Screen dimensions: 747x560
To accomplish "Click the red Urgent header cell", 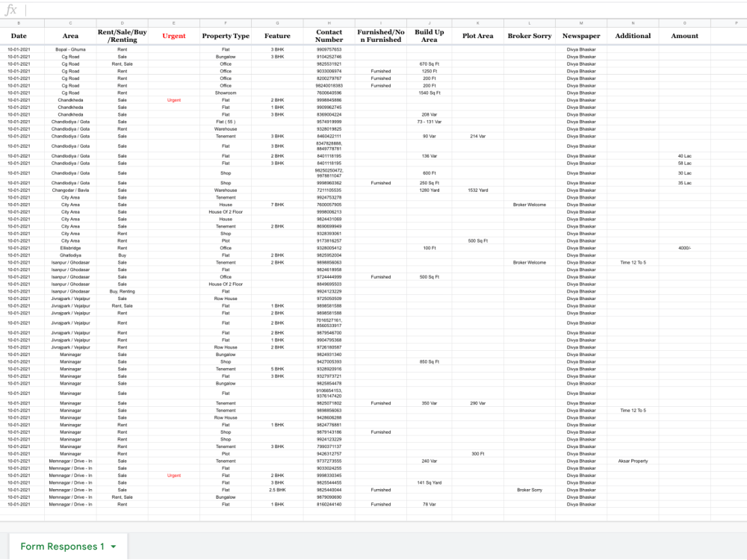I will (173, 35).
